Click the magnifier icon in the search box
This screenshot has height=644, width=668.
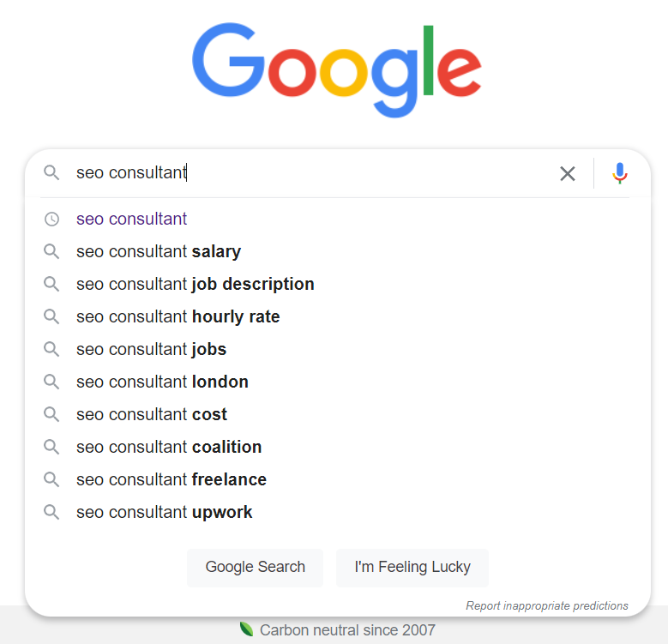pos(51,173)
